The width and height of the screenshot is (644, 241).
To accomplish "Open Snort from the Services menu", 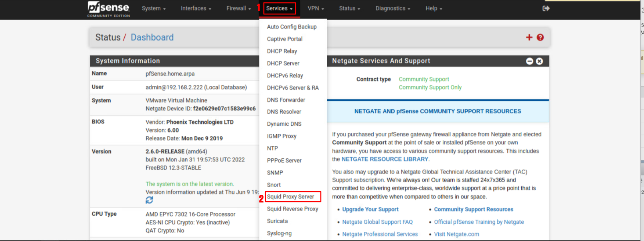I will click(274, 185).
